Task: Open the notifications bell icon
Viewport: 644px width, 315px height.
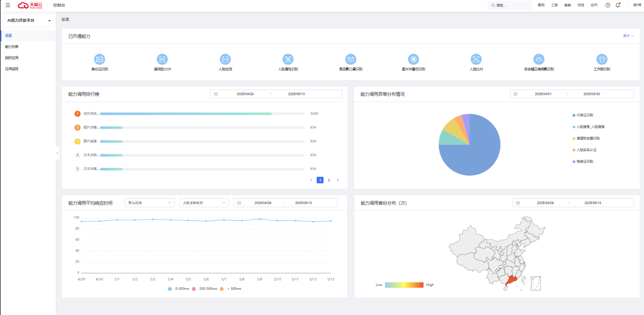Action: 618,5
